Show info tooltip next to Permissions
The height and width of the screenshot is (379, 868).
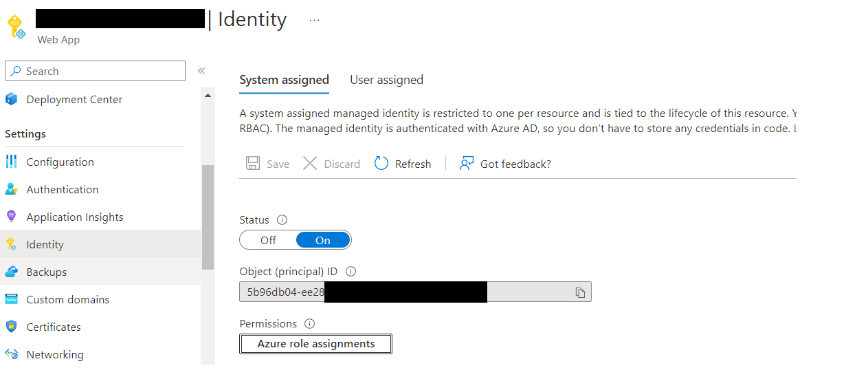pyautogui.click(x=309, y=324)
